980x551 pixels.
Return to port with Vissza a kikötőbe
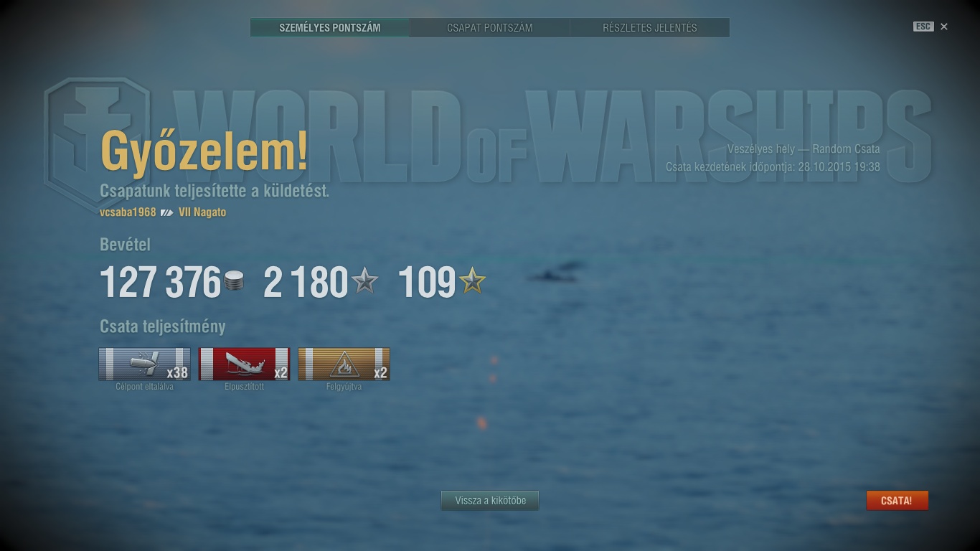coord(490,501)
